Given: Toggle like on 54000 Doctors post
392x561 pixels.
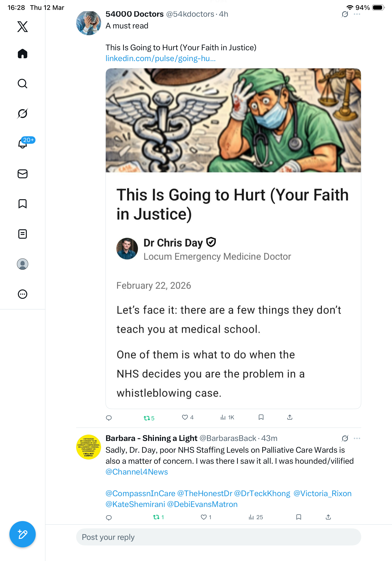Looking at the screenshot, I should pos(188,417).
